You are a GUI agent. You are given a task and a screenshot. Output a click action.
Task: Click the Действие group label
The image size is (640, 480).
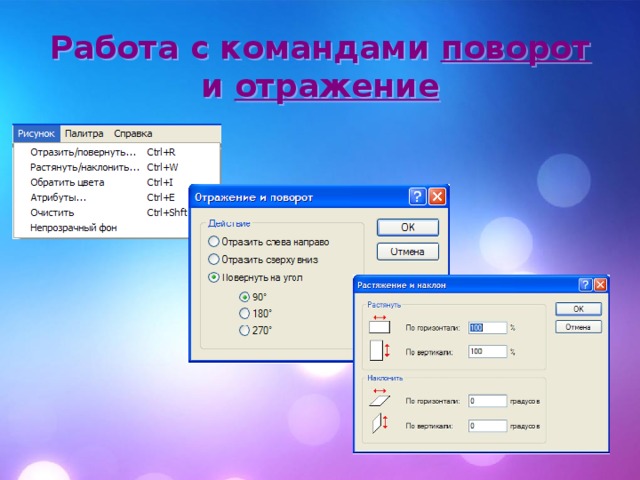tap(229, 223)
